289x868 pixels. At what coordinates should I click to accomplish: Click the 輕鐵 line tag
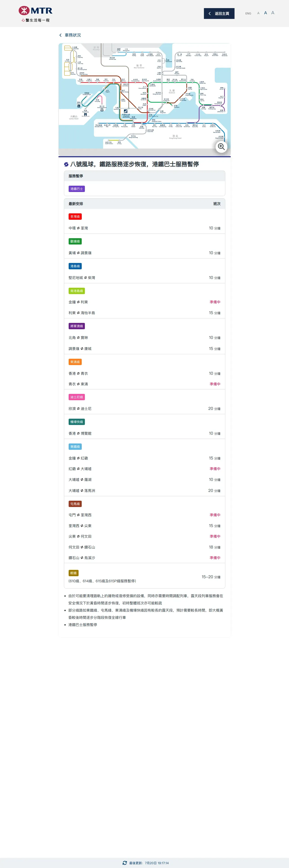(73, 573)
